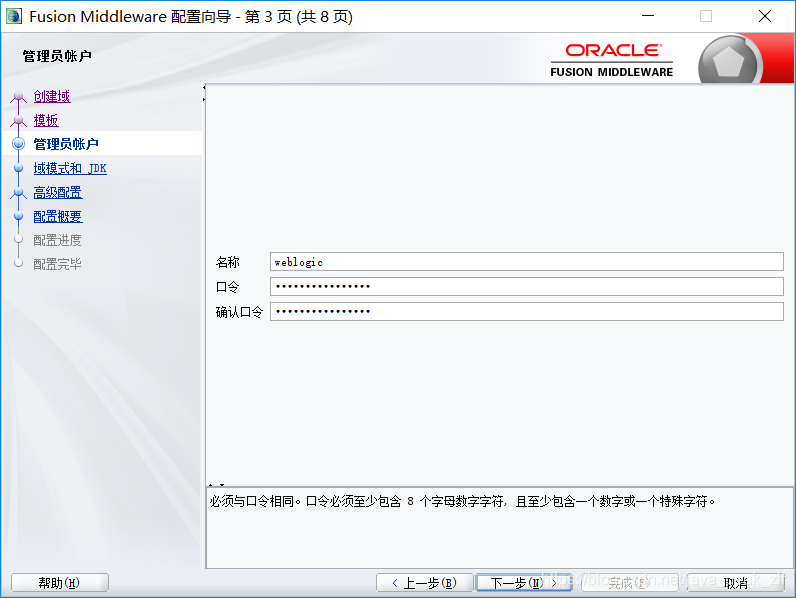Click the password requirement message text
The height and width of the screenshot is (598, 796).
462,502
